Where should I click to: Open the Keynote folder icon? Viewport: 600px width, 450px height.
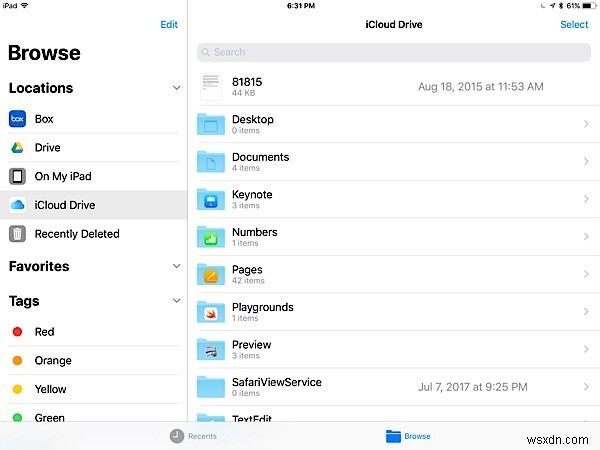tap(211, 199)
